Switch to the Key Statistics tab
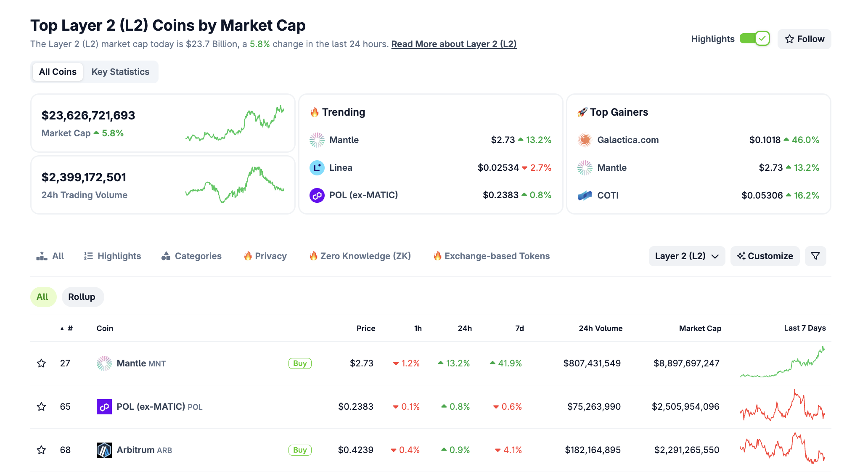 [121, 72]
